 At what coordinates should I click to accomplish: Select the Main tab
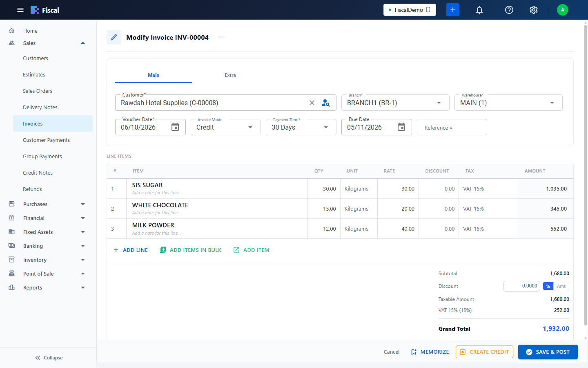[154, 75]
